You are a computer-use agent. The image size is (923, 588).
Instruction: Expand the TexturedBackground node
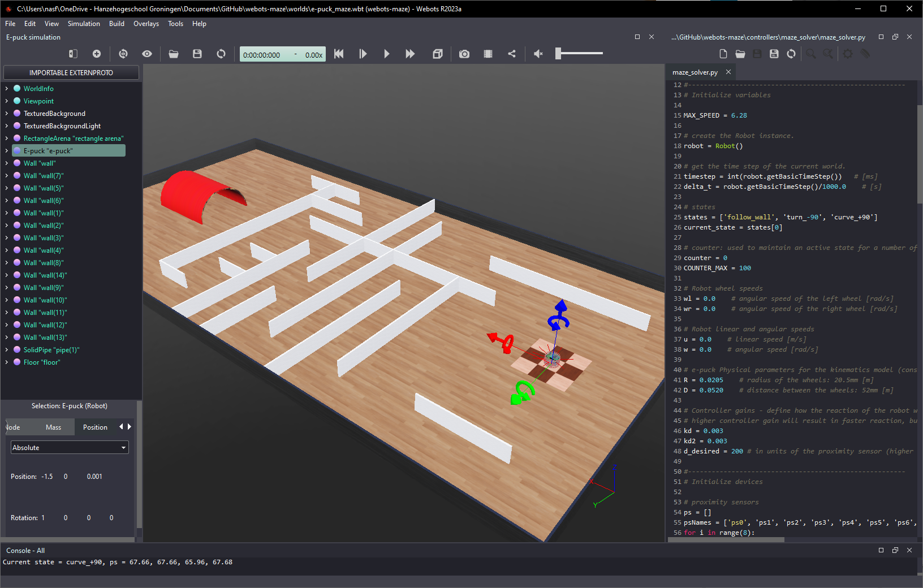(x=7, y=114)
